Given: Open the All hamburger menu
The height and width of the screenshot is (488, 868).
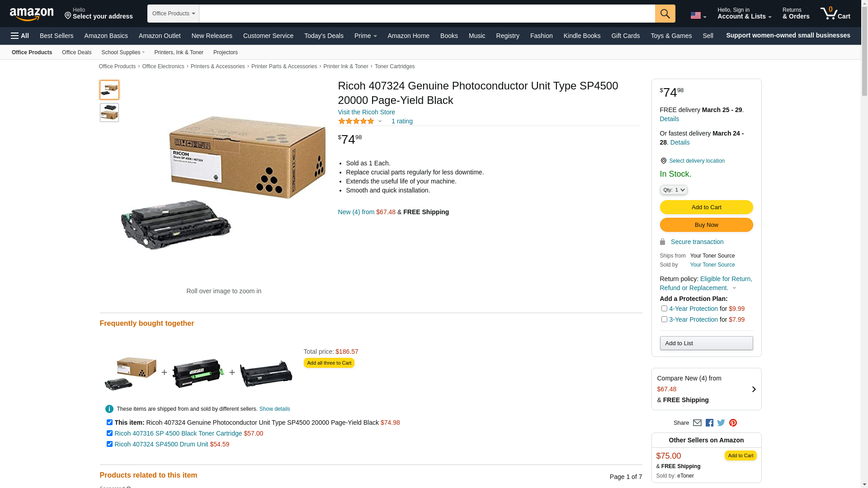Looking at the screenshot, I should pos(20,36).
